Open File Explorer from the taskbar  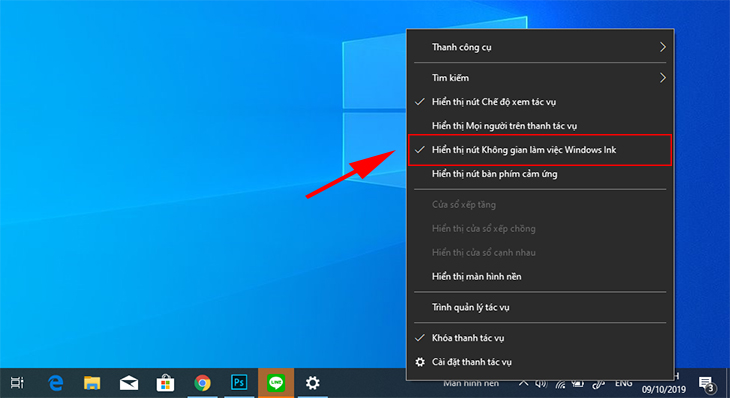92,383
